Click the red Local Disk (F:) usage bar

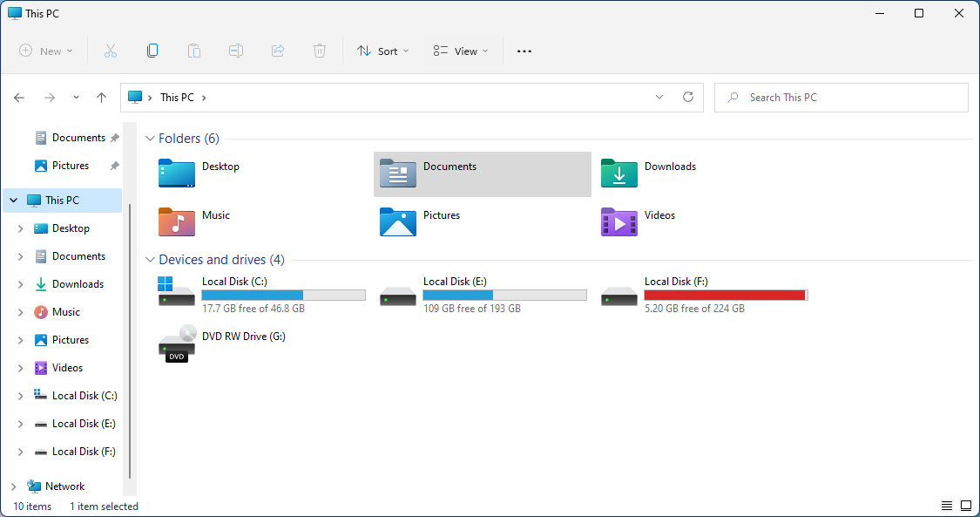[727, 295]
